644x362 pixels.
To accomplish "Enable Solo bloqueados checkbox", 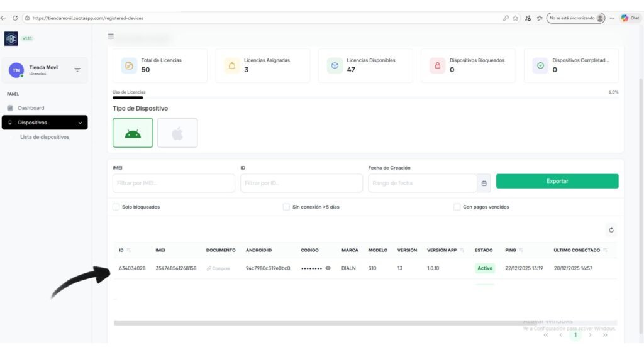I will 116,207.
